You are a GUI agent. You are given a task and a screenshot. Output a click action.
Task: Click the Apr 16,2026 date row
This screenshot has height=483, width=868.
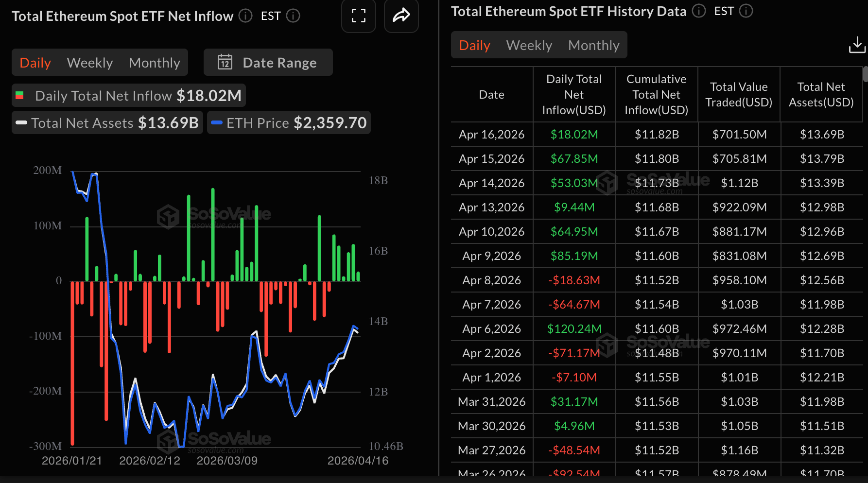(491, 135)
